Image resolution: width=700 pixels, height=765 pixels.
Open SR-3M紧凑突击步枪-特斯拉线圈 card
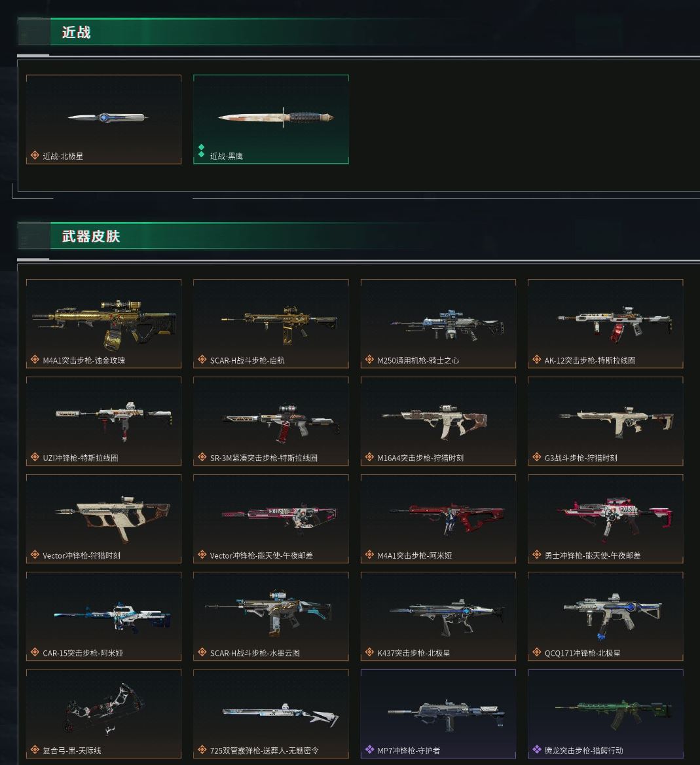(x=270, y=421)
